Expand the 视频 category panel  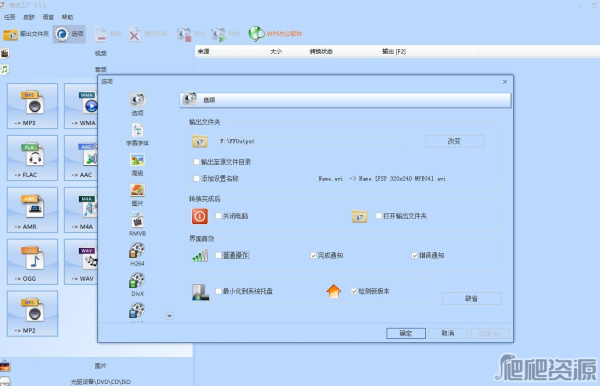point(101,53)
